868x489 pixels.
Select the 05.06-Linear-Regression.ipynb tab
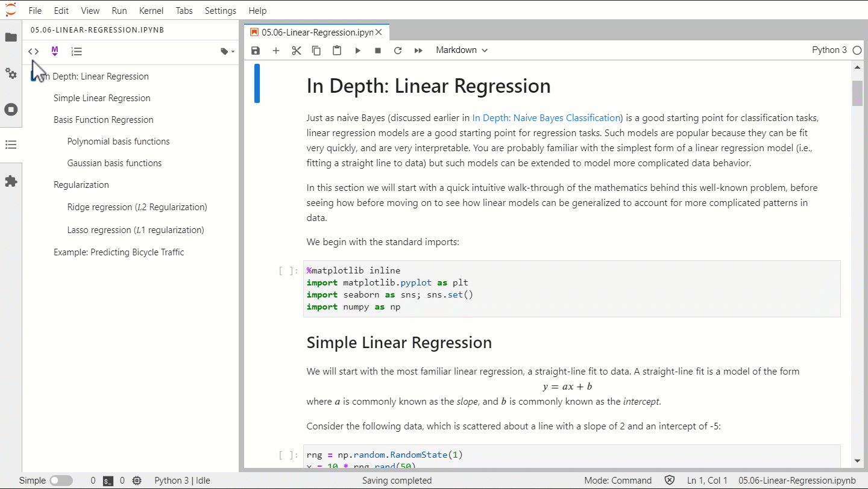pos(313,32)
